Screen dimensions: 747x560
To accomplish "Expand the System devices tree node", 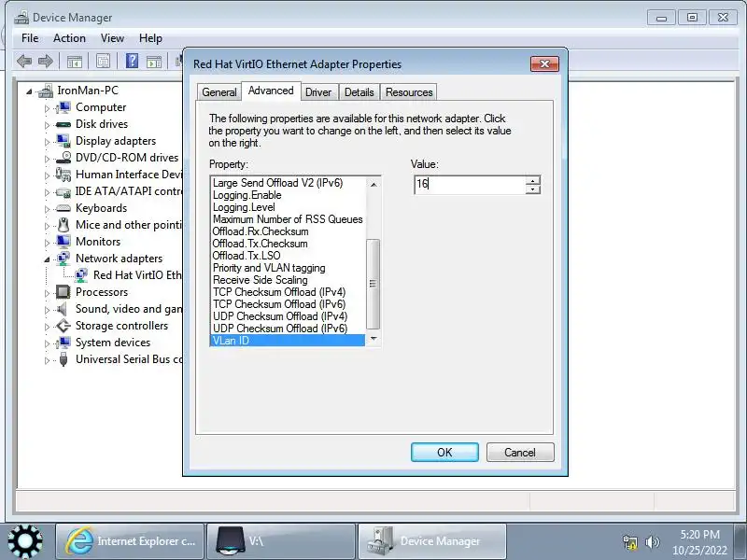I will click(47, 343).
